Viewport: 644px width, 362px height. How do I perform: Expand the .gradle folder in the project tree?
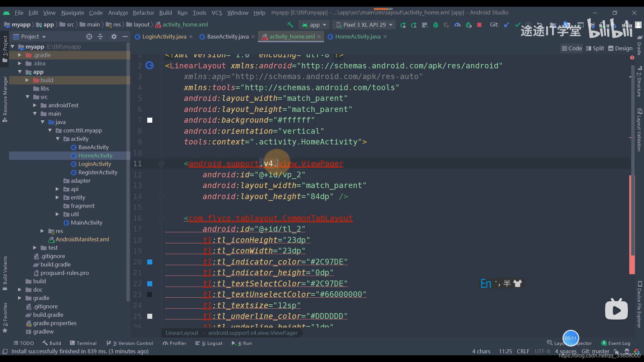19,55
